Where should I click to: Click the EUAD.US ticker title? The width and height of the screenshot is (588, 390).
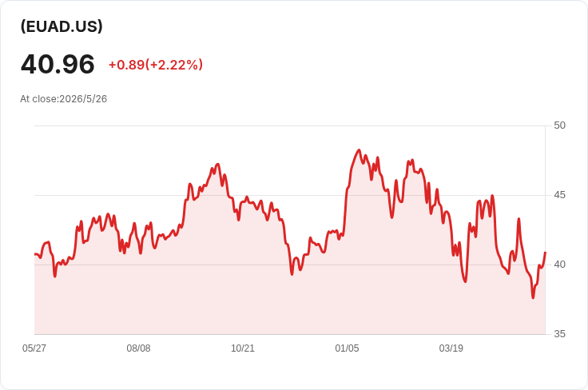pyautogui.click(x=62, y=26)
